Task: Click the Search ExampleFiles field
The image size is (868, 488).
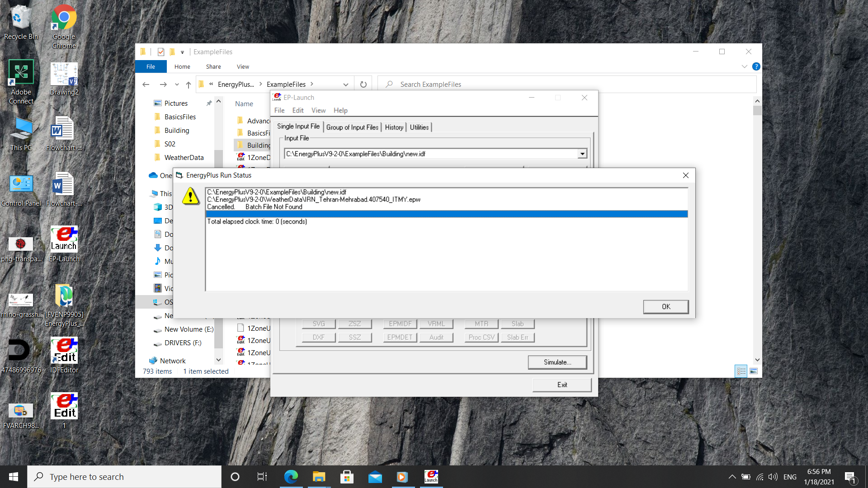Action: [x=567, y=84]
